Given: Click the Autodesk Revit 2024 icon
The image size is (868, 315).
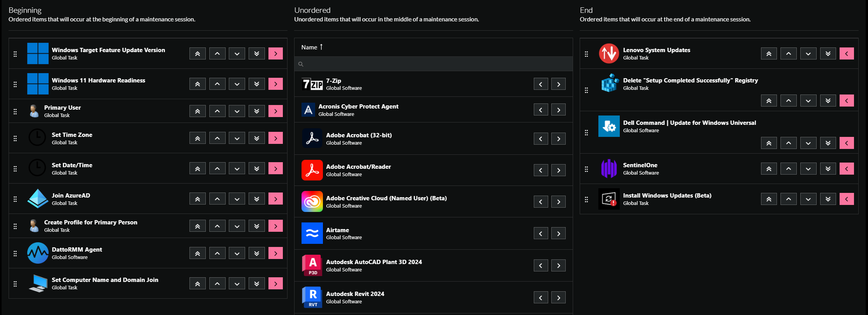Looking at the screenshot, I should (312, 297).
